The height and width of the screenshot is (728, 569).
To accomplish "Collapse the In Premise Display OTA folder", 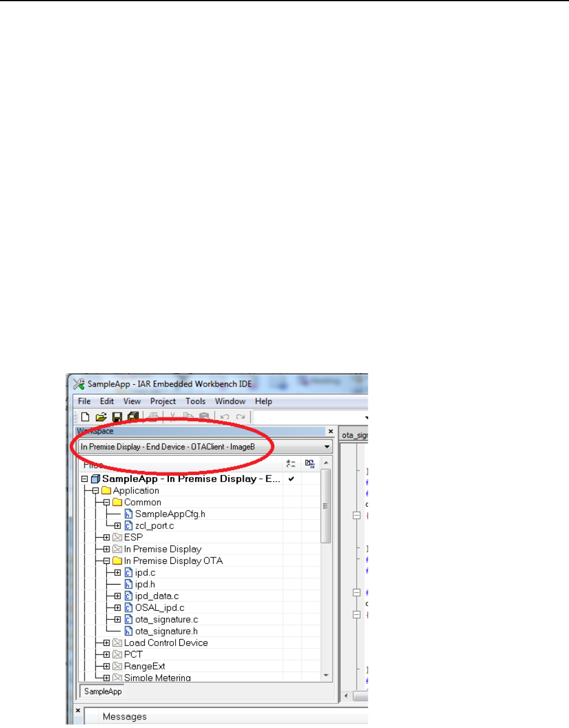I will point(106,561).
